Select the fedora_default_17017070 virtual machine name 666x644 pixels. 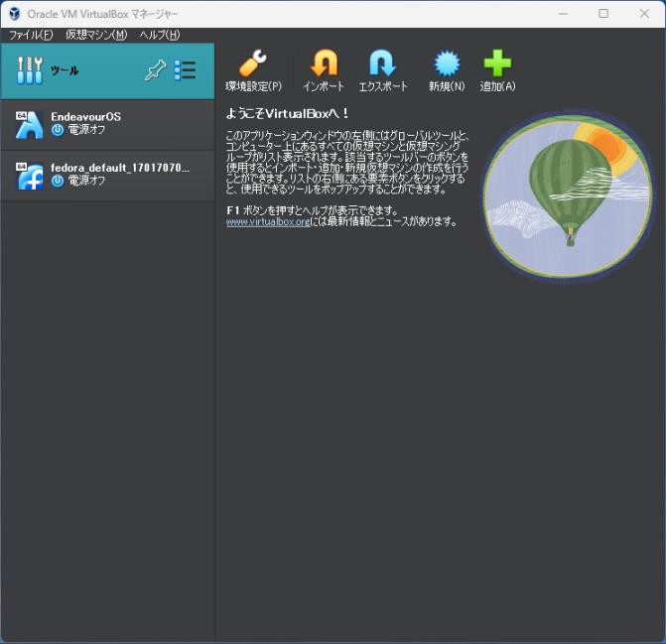(x=120, y=168)
